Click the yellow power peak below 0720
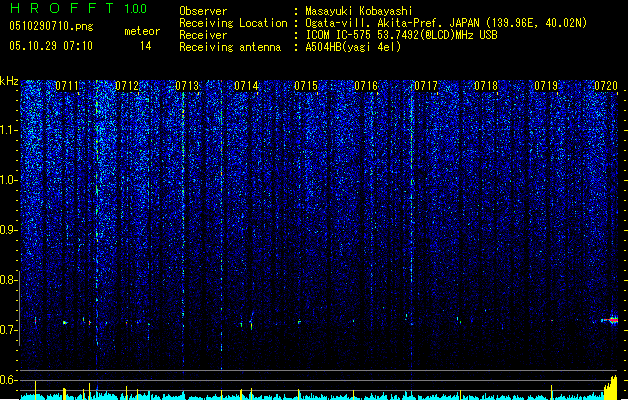The width and height of the screenshot is (629, 400). (611, 387)
